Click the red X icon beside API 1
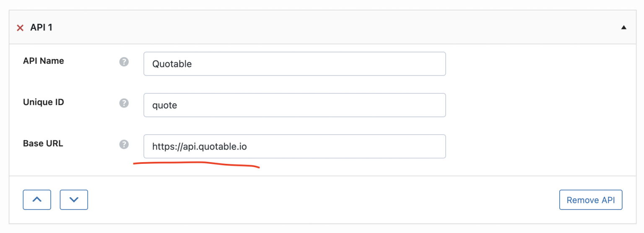Viewport: 644px width, 233px height. point(20,28)
